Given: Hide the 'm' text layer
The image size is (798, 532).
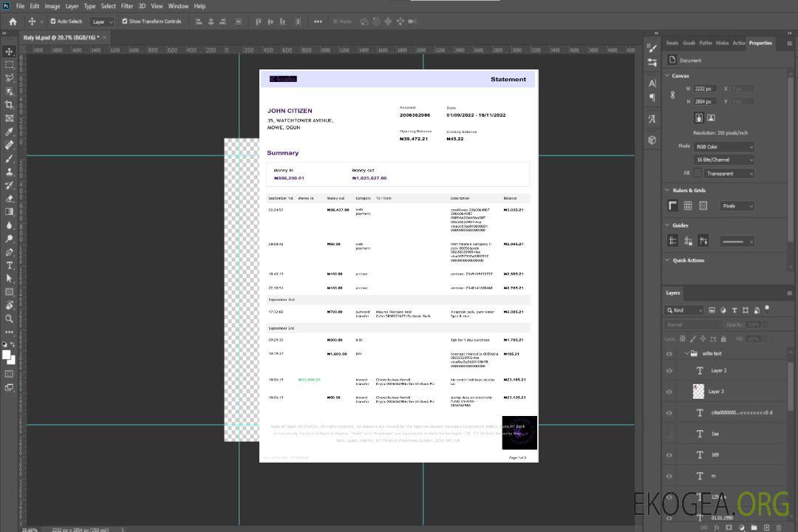Looking at the screenshot, I should [669, 476].
